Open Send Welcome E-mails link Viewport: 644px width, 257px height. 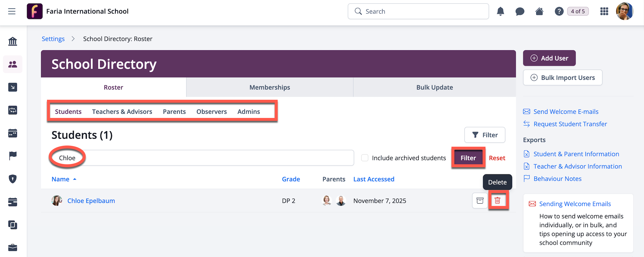pos(566,112)
